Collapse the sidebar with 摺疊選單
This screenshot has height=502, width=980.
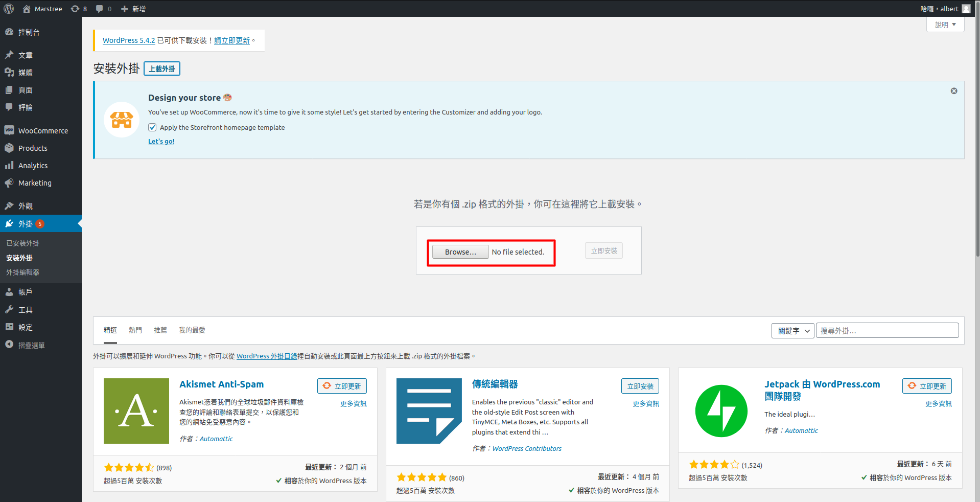31,345
